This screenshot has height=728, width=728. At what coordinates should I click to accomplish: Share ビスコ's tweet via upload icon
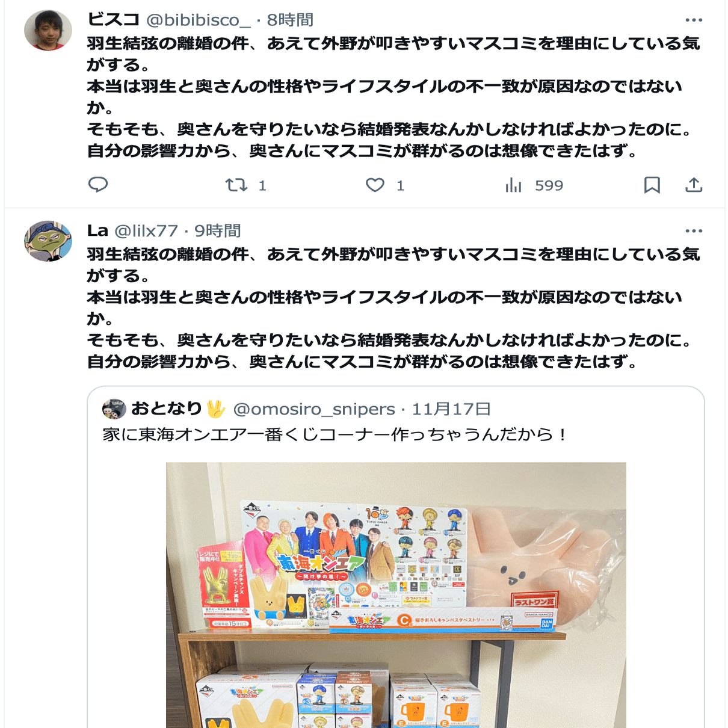click(694, 185)
